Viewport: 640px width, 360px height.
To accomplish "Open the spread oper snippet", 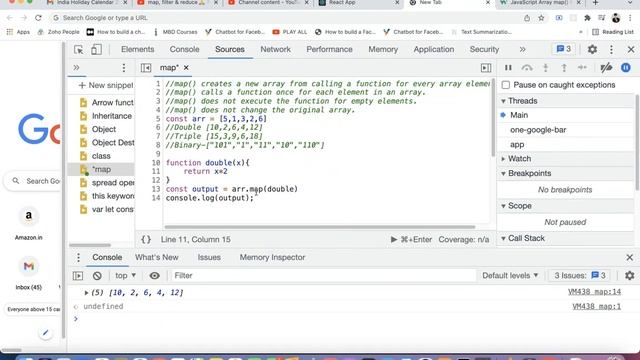I will click(107, 182).
